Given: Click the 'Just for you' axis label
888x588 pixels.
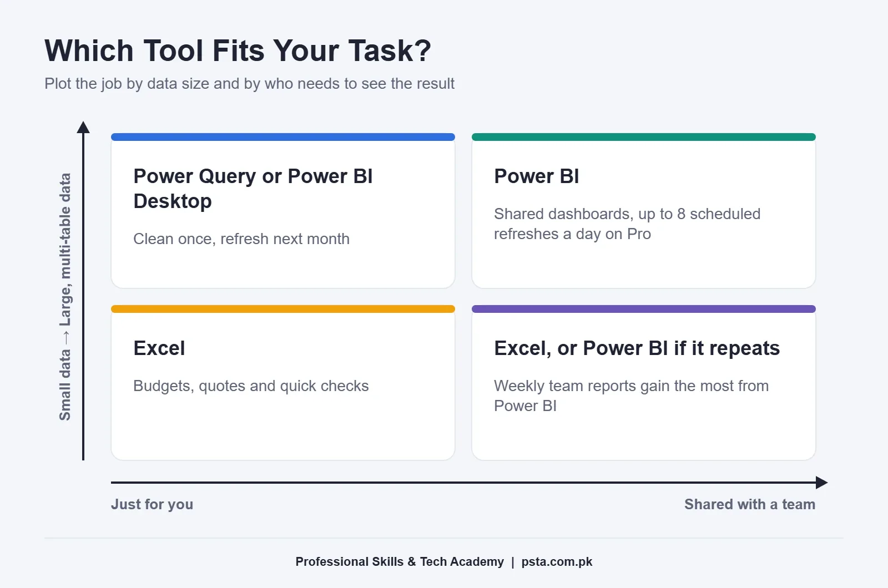Looking at the screenshot, I should pos(152,504).
